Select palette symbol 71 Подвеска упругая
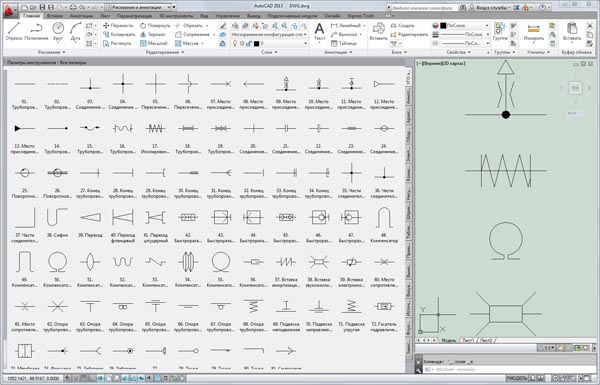 pos(351,314)
